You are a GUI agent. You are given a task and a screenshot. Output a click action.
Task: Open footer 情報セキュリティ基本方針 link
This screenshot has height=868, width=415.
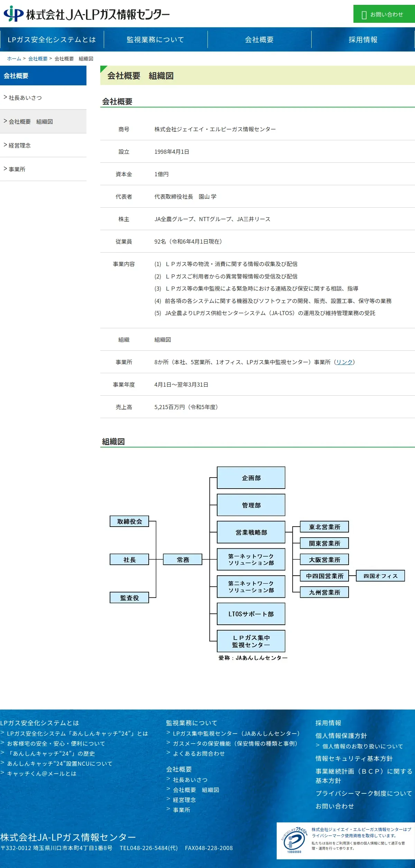(x=354, y=758)
